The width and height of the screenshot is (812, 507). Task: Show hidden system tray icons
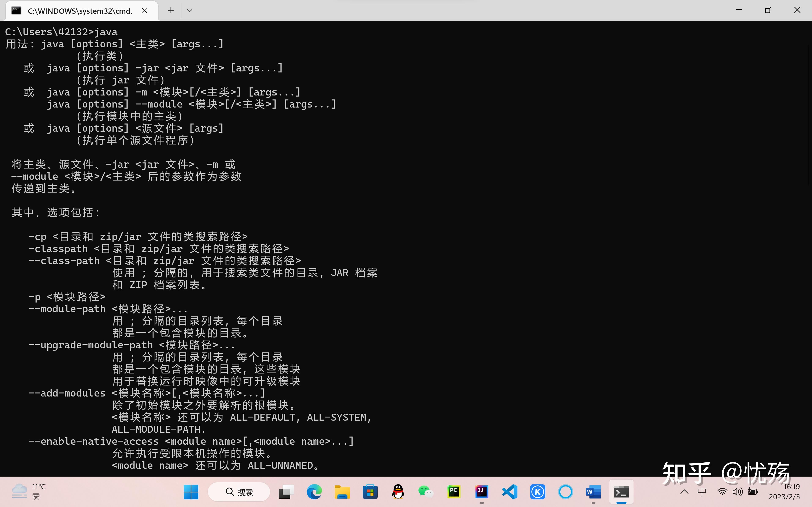(x=684, y=492)
